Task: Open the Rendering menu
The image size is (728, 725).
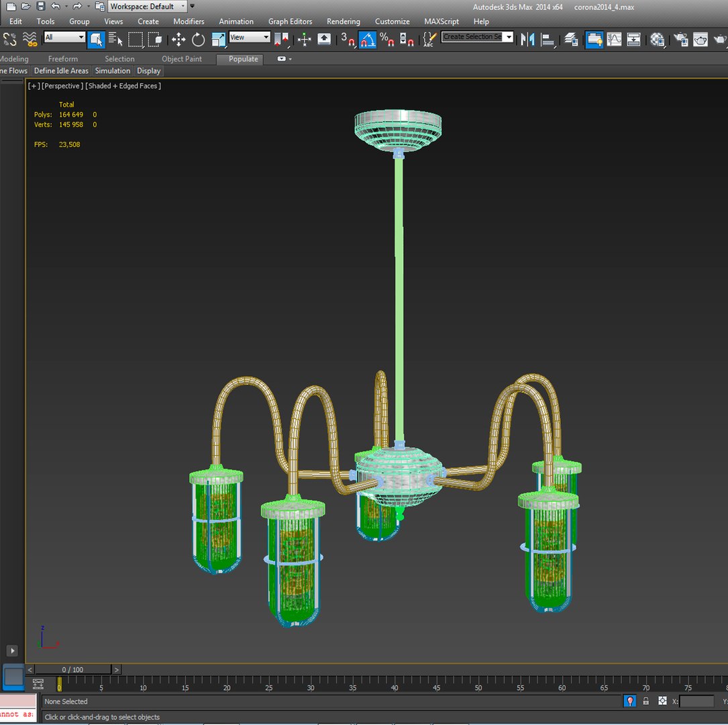Action: point(343,21)
